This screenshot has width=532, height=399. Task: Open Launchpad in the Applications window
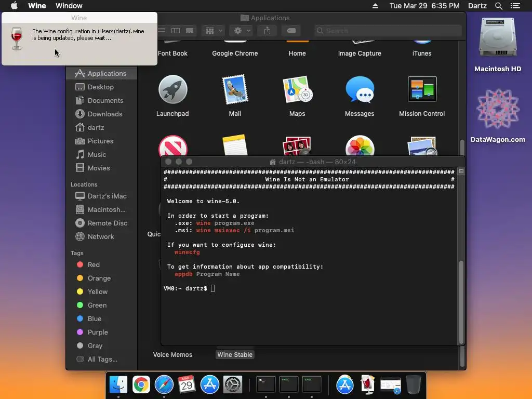tap(172, 89)
